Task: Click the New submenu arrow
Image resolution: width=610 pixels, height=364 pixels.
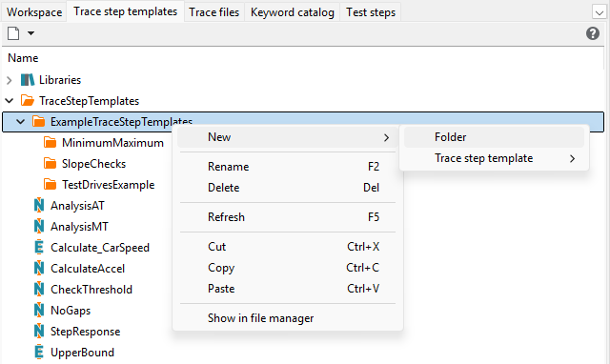Action: pyautogui.click(x=386, y=137)
